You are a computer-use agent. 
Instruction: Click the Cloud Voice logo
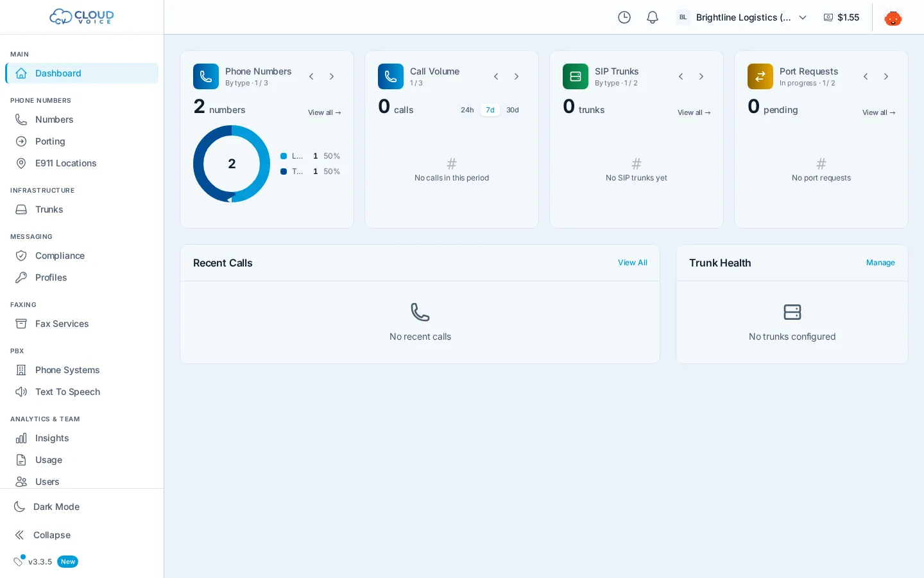coord(81,17)
